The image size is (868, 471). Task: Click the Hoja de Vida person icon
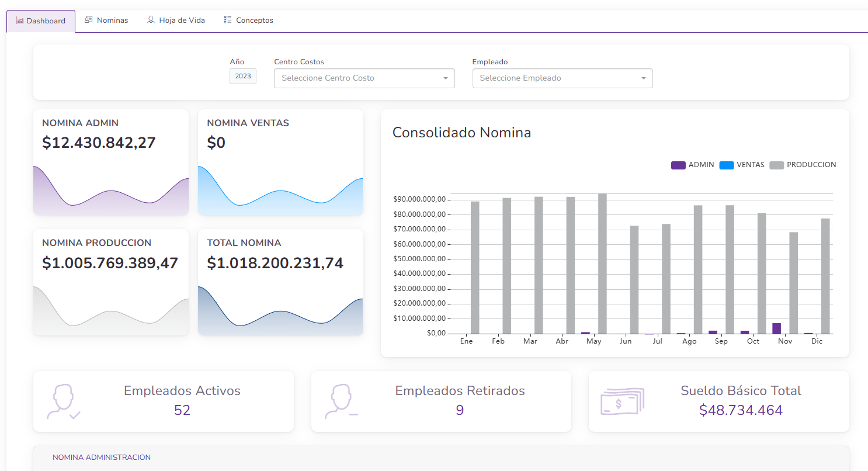(x=151, y=20)
